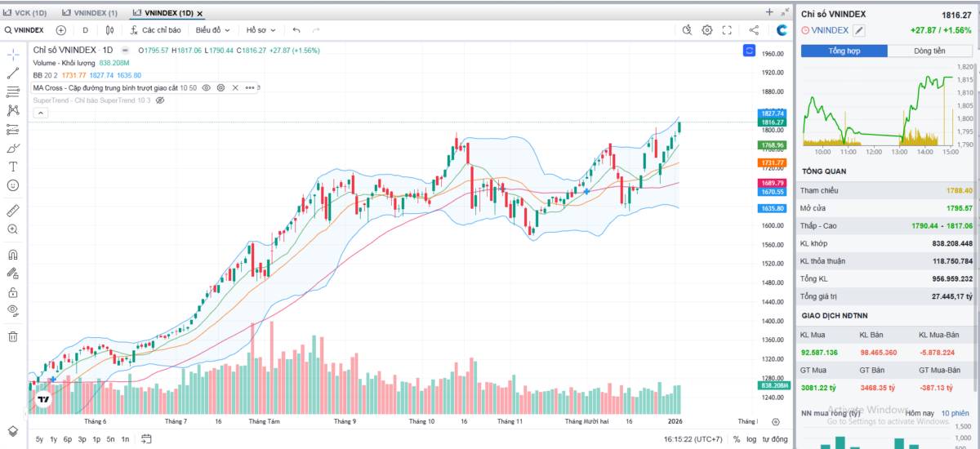Undo the last chart action

(x=296, y=30)
